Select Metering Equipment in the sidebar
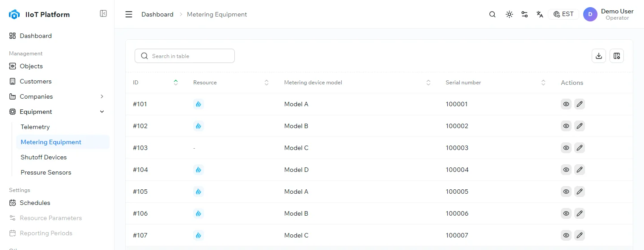644x250 pixels. click(x=63, y=142)
